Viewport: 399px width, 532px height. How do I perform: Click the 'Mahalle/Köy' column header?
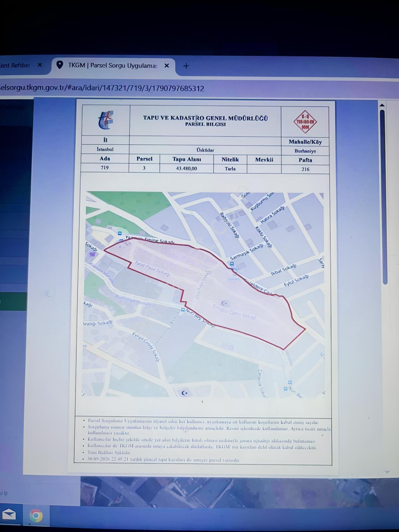point(305,142)
